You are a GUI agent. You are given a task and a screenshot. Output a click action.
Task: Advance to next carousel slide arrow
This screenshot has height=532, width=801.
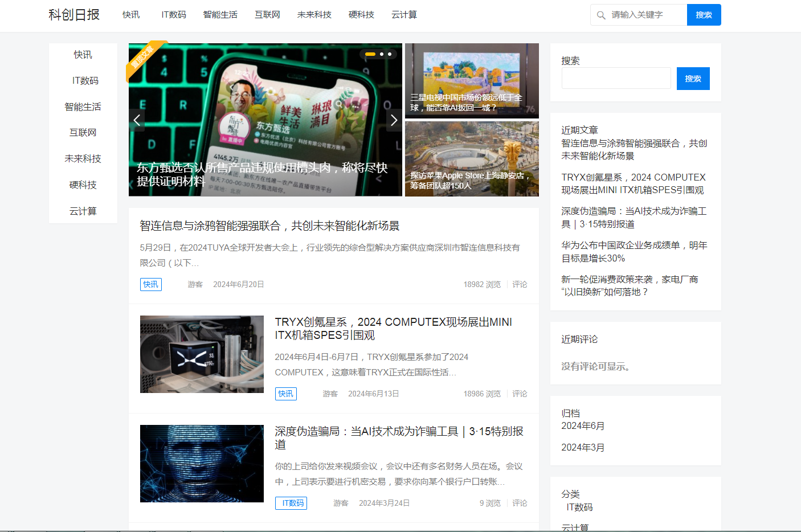pos(394,120)
